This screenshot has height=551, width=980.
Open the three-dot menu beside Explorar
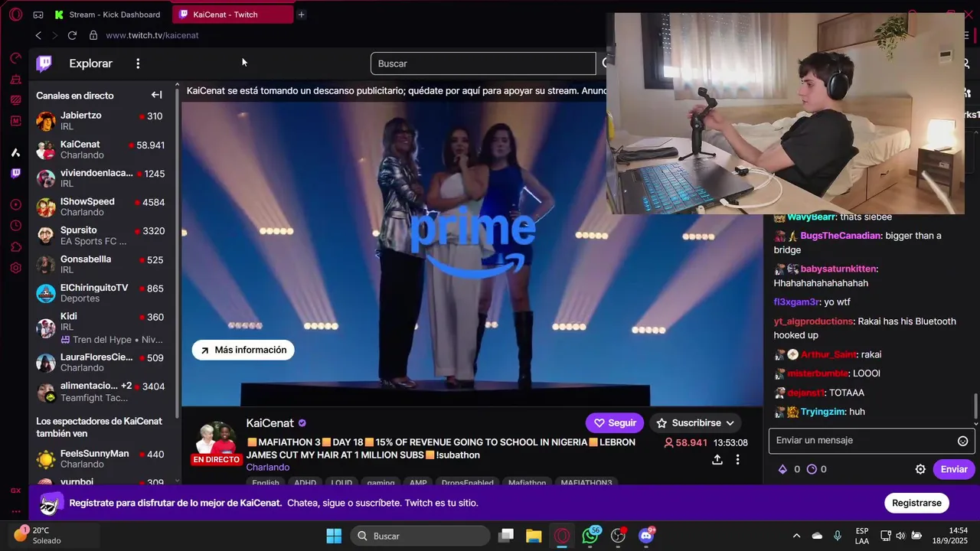click(x=138, y=64)
